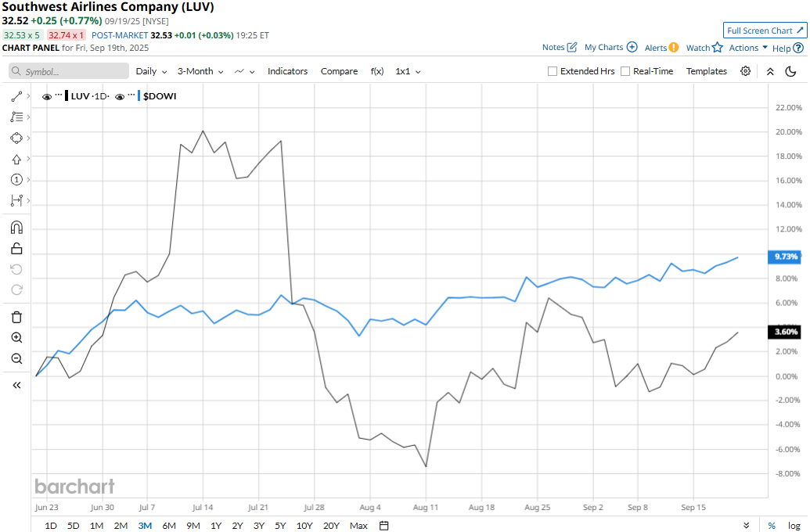Select the 5Y time range

pyautogui.click(x=280, y=525)
